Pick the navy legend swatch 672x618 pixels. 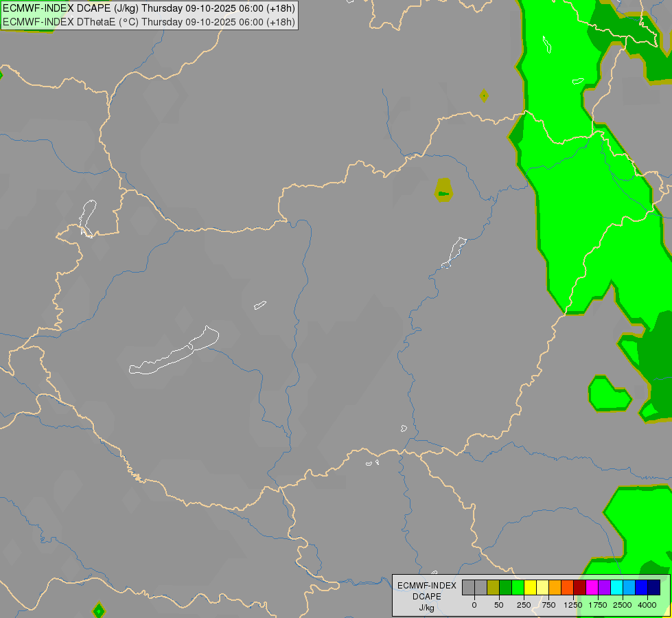(x=654, y=587)
